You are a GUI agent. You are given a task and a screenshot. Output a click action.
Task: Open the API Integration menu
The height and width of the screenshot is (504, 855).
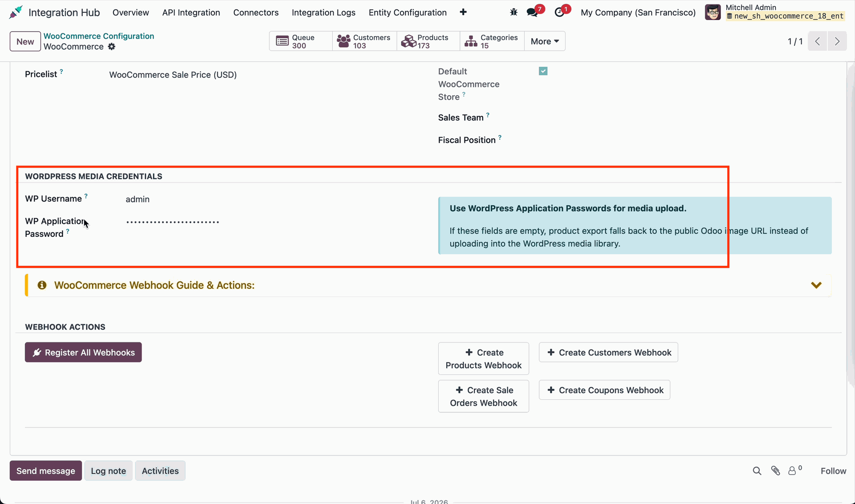pos(191,12)
